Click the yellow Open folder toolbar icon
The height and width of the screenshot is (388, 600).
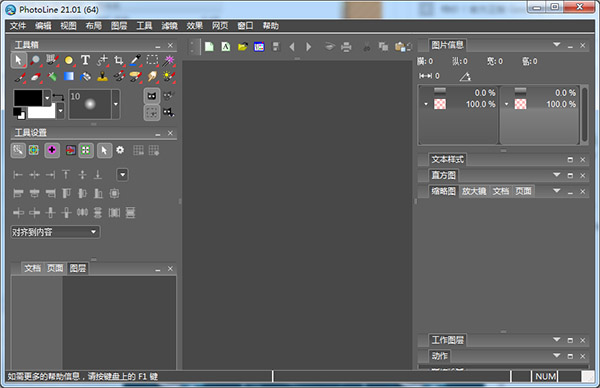tap(243, 47)
